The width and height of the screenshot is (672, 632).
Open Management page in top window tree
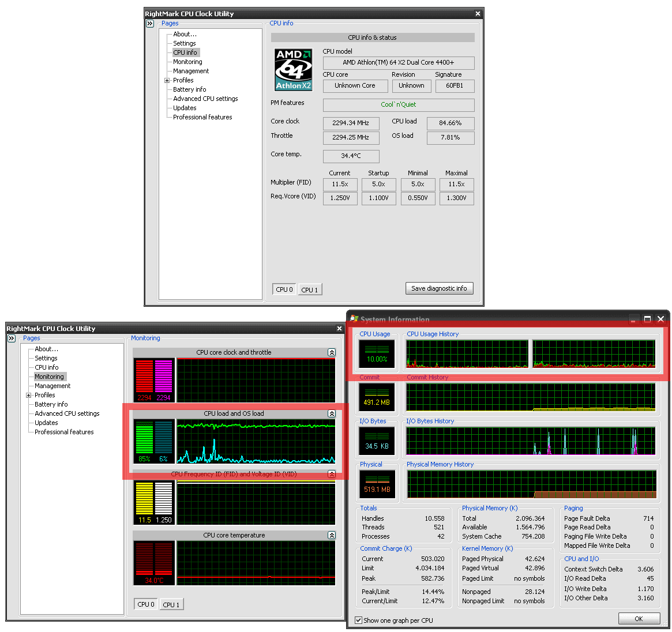tap(191, 71)
